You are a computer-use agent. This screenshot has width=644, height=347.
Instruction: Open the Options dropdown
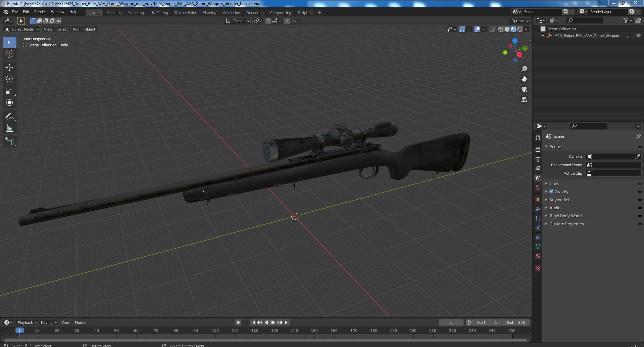point(520,21)
